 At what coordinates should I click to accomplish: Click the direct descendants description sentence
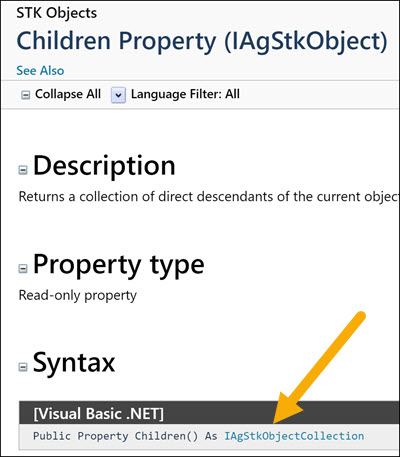[209, 197]
